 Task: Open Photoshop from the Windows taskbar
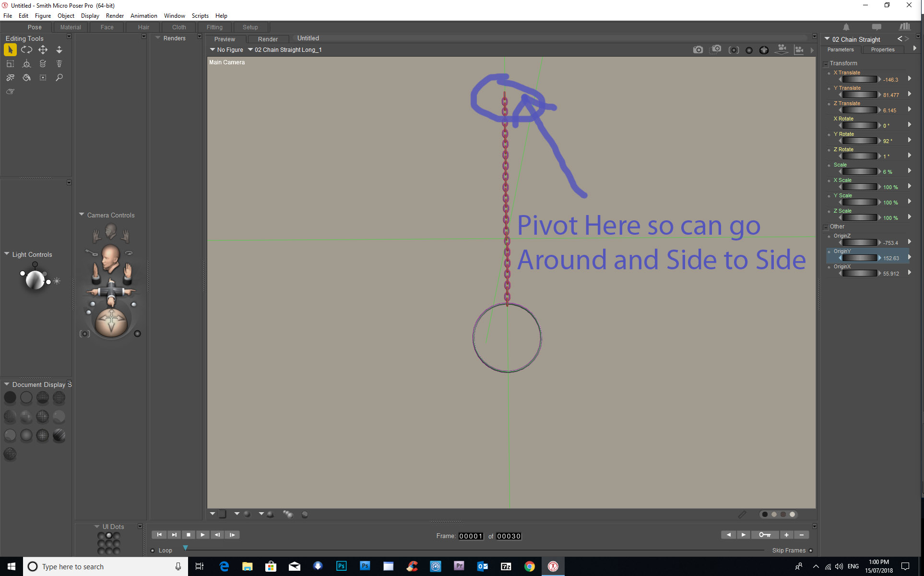341,566
